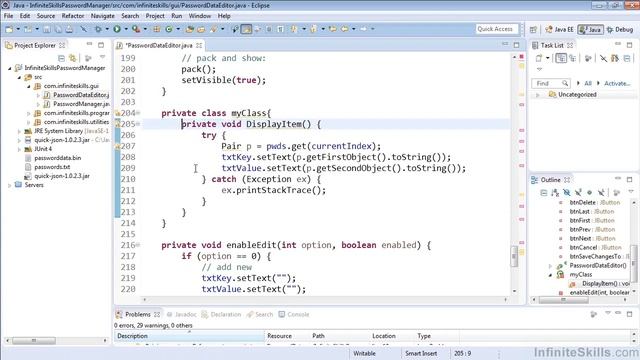640x360 pixels.
Task: Open the External Tools dropdown arrow
Action: point(145,29)
